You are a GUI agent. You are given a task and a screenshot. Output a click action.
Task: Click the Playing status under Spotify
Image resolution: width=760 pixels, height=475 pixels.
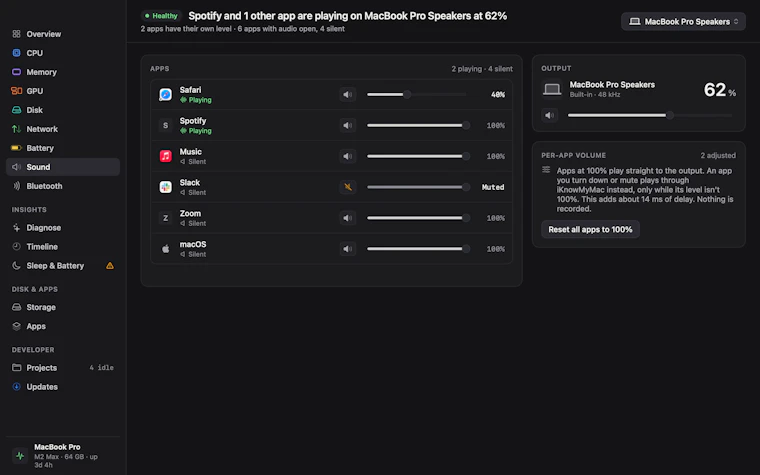[x=196, y=131]
